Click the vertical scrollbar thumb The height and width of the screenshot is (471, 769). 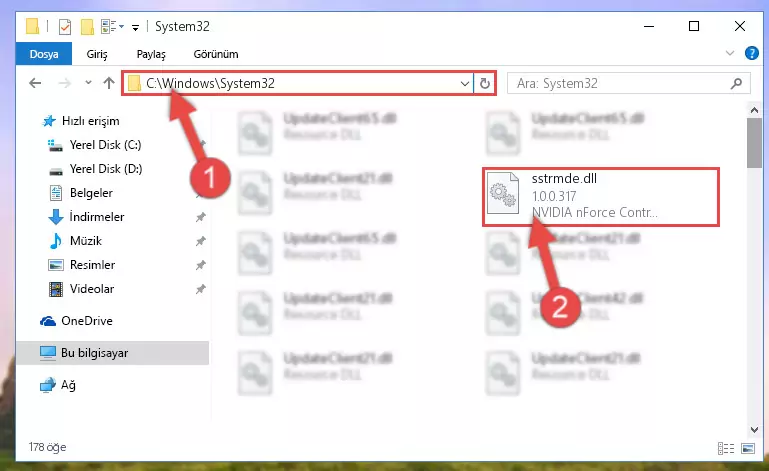point(754,143)
